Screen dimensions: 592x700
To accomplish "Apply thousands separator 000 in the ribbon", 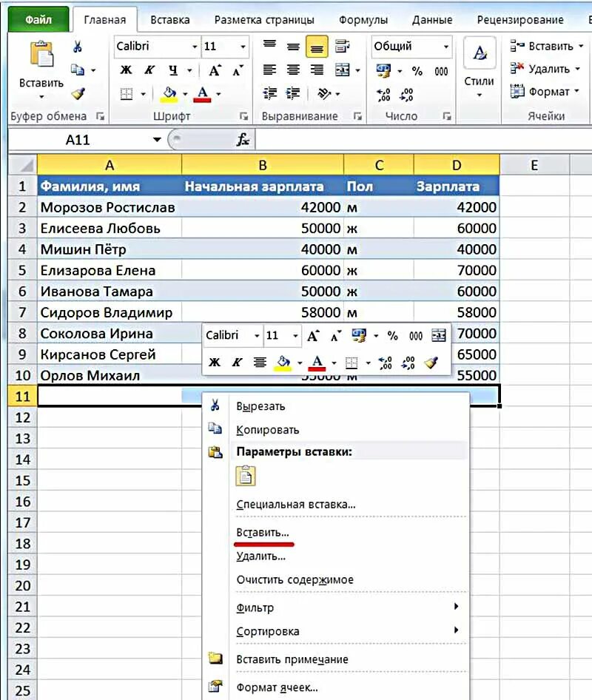I will point(441,71).
